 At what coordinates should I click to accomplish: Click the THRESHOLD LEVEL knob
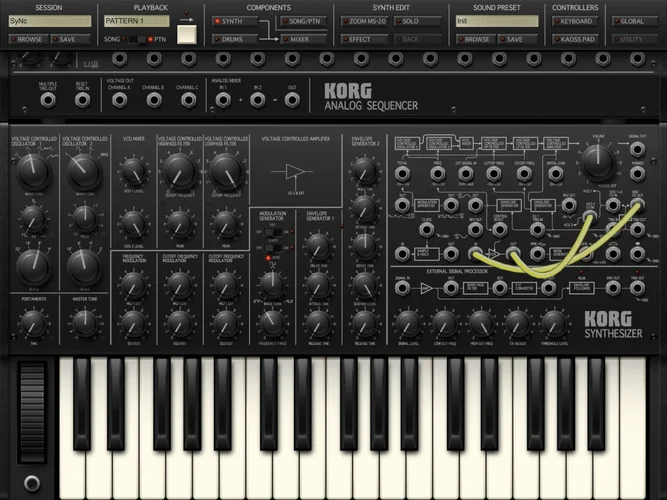pyautogui.click(x=554, y=323)
